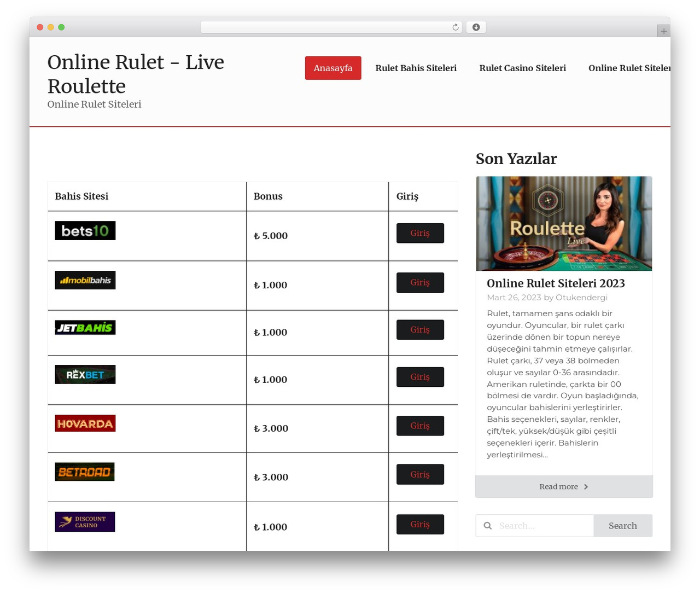Click the mobilbahis logo
Image resolution: width=700 pixels, height=593 pixels.
pyautogui.click(x=85, y=280)
